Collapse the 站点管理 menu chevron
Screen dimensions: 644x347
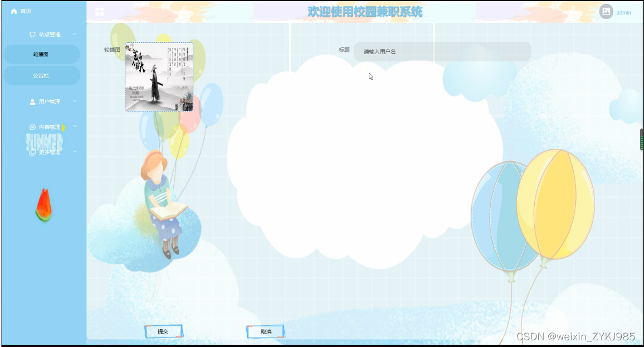click(x=75, y=34)
